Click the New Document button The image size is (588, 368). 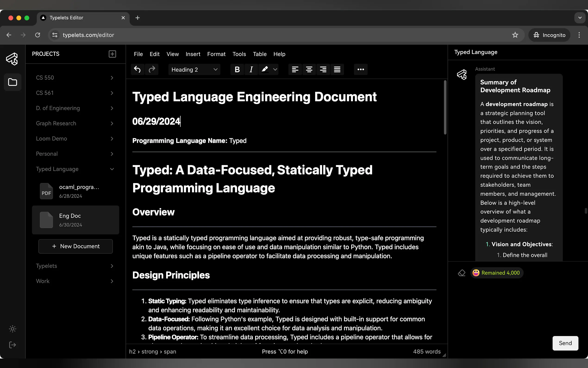point(76,246)
